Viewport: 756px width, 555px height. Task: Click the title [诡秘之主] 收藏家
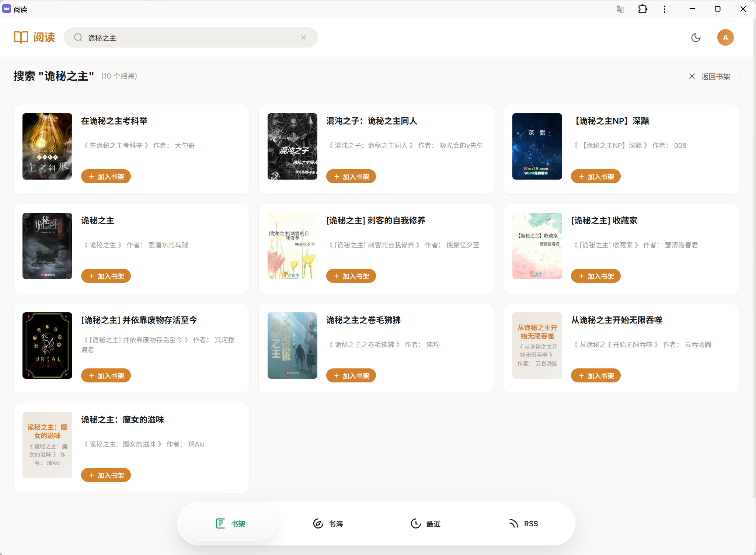coord(604,221)
